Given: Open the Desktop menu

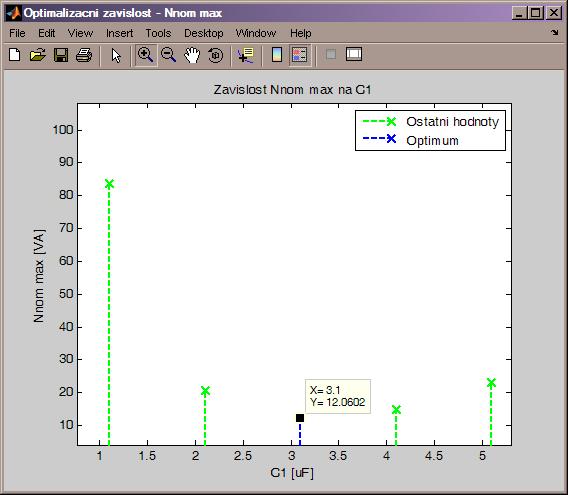Looking at the screenshot, I should pos(204,33).
